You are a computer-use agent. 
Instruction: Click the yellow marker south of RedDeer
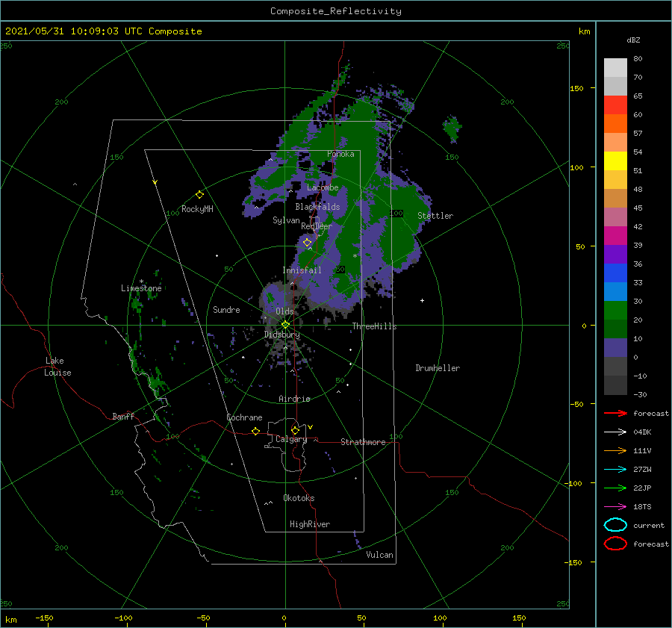tap(308, 243)
